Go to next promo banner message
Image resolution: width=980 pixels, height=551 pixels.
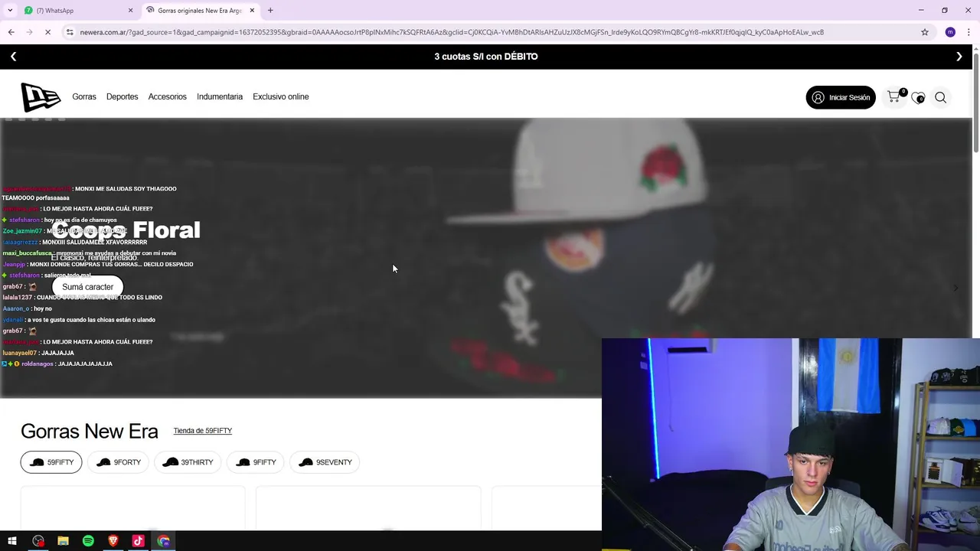click(959, 57)
